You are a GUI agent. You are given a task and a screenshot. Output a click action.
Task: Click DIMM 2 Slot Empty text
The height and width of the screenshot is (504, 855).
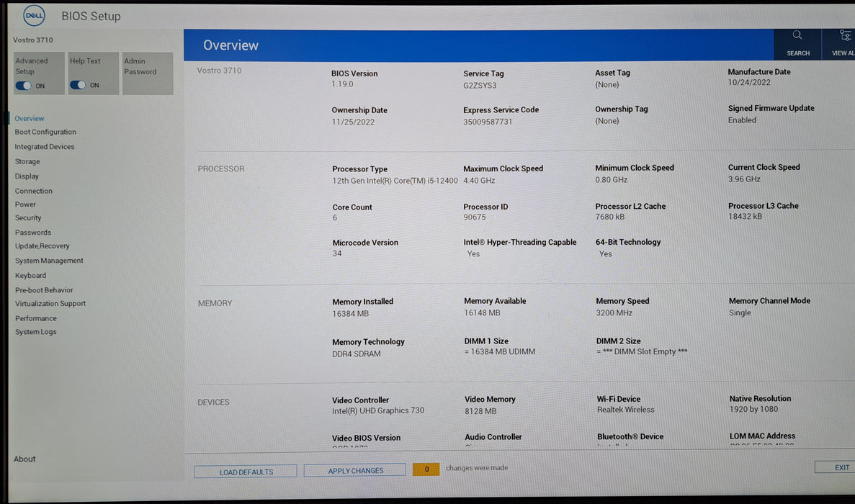(x=642, y=352)
